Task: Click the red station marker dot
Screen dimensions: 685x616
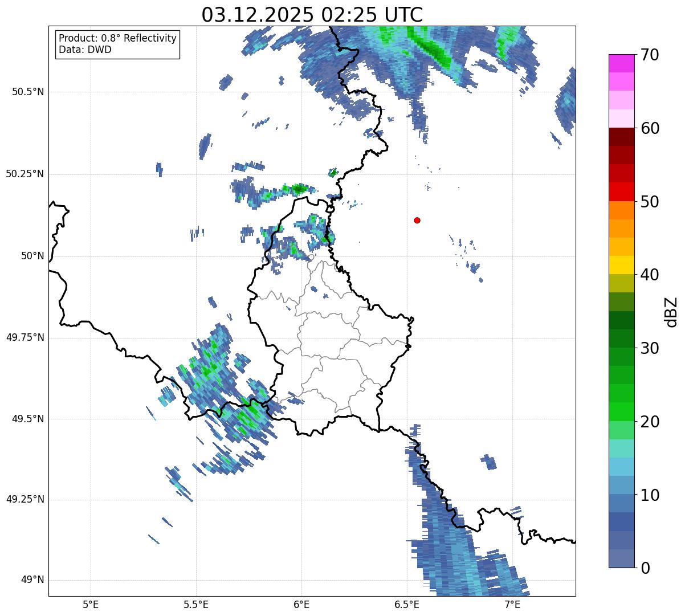Action: pos(417,220)
